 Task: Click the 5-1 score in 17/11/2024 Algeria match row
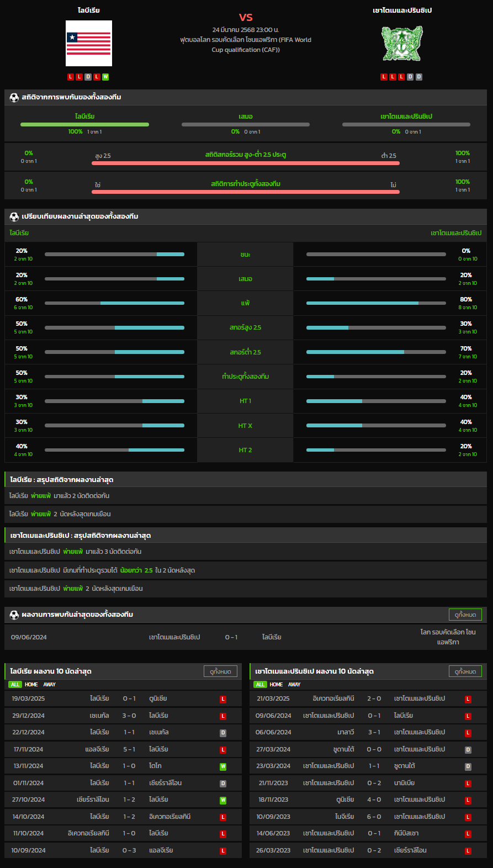[129, 749]
